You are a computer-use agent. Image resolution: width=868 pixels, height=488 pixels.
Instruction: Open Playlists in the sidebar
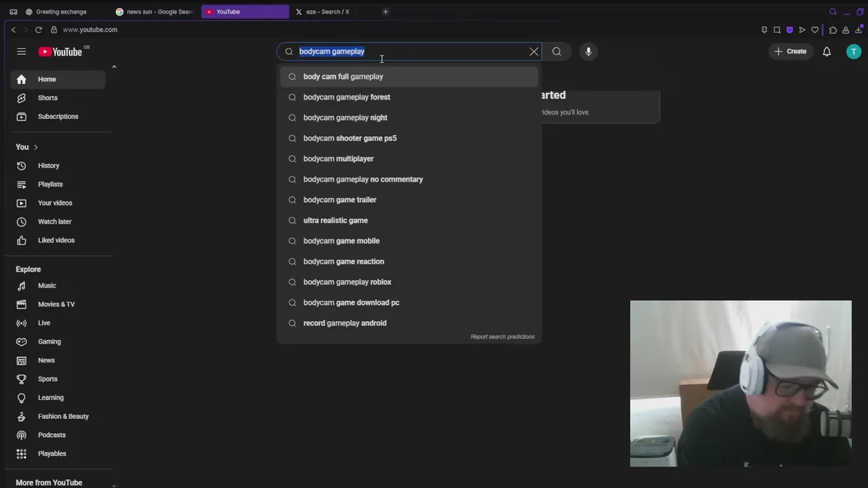pos(58,184)
